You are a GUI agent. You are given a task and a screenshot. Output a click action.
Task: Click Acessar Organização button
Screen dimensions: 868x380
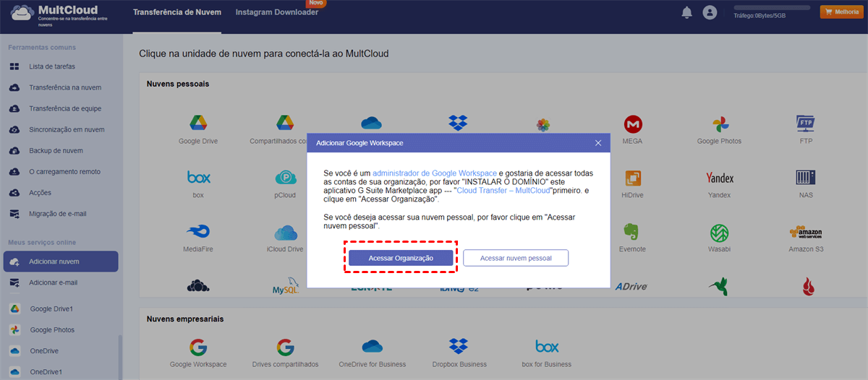(401, 258)
